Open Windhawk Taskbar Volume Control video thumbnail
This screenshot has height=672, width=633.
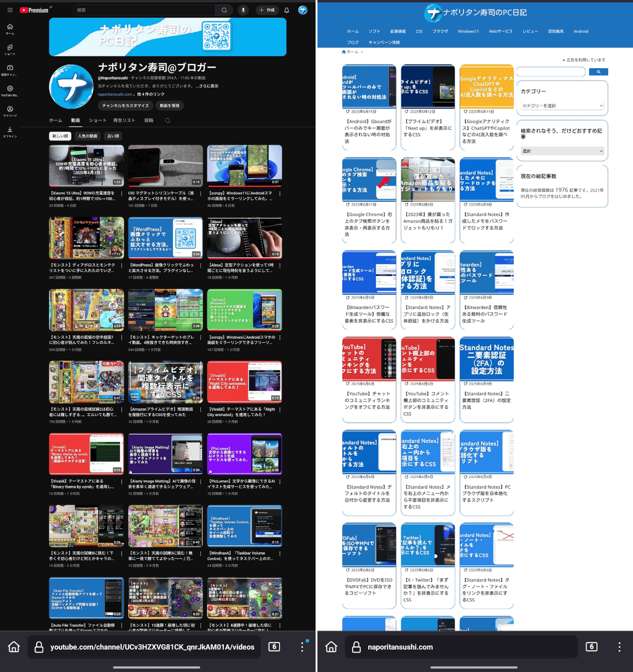245,526
